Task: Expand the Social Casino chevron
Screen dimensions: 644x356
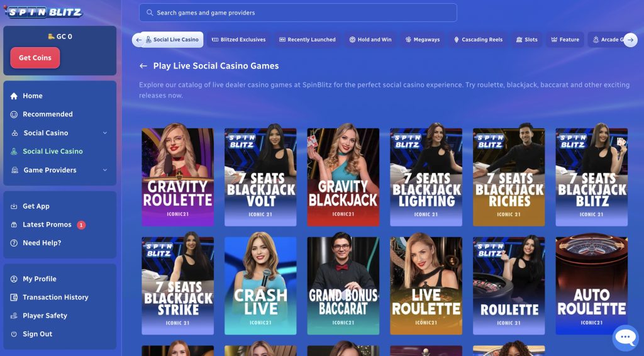Action: point(105,133)
